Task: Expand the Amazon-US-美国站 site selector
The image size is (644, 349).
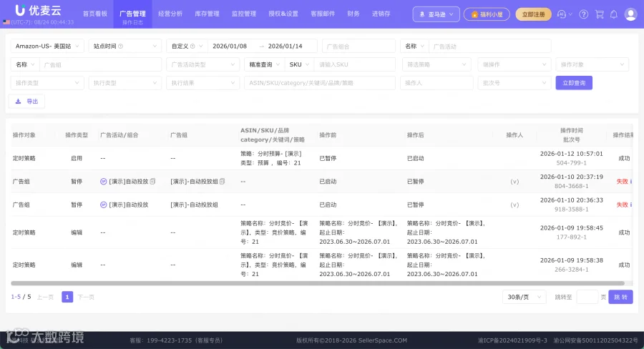Action: (x=47, y=46)
